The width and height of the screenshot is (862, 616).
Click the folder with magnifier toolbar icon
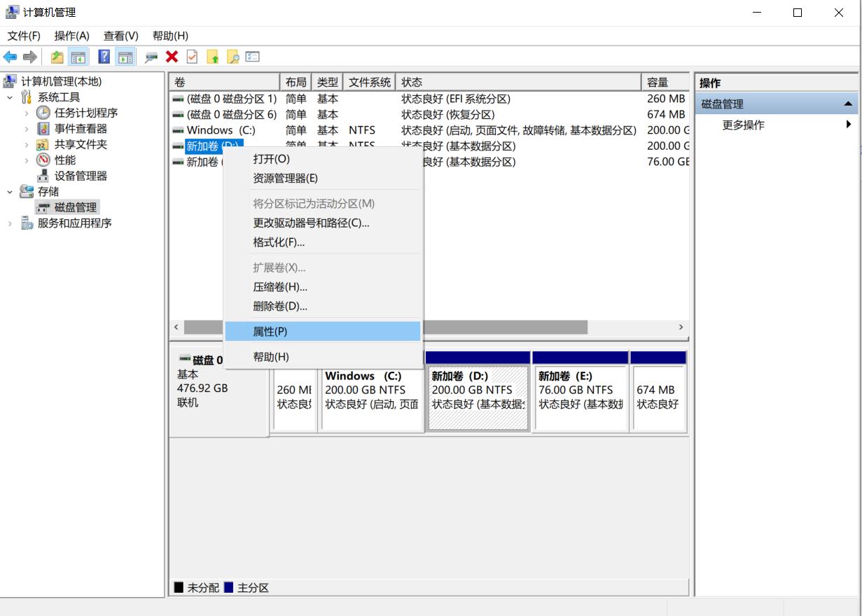click(232, 57)
